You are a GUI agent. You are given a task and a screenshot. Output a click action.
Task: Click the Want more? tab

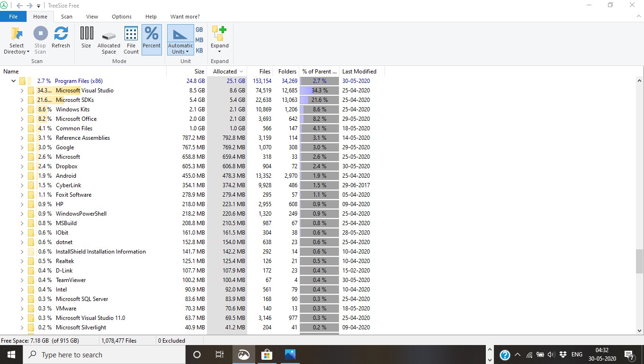pos(185,17)
